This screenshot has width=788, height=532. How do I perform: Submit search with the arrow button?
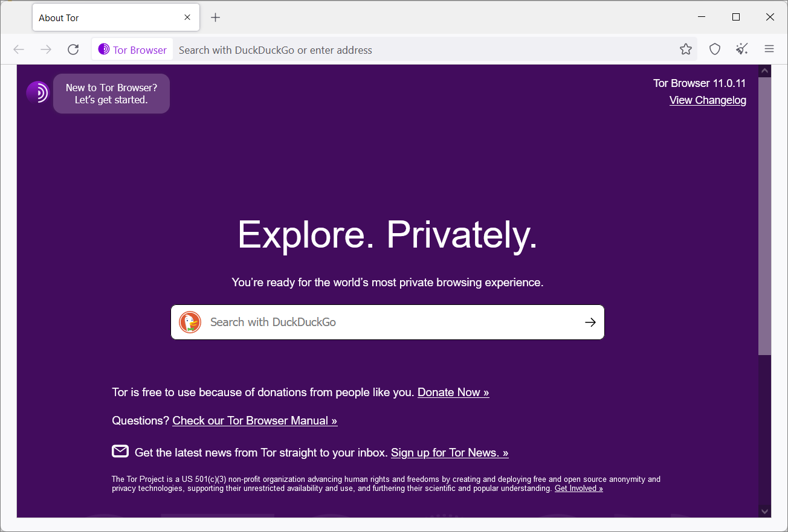[590, 322]
